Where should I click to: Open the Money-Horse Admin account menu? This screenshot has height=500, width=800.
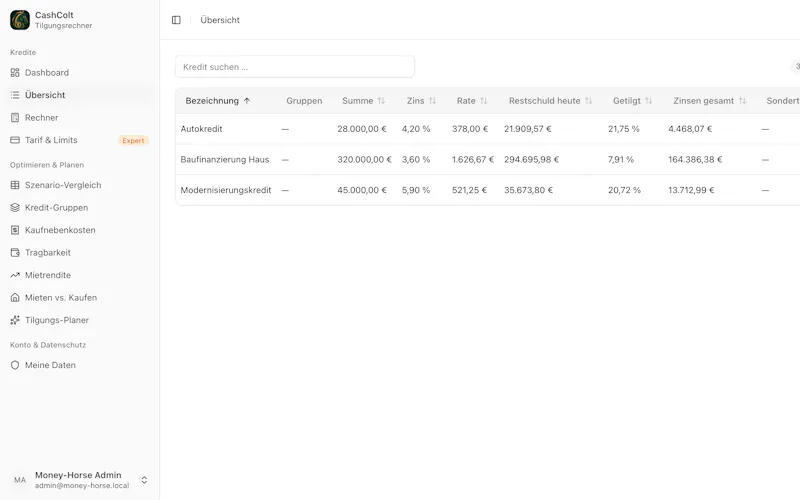point(80,480)
